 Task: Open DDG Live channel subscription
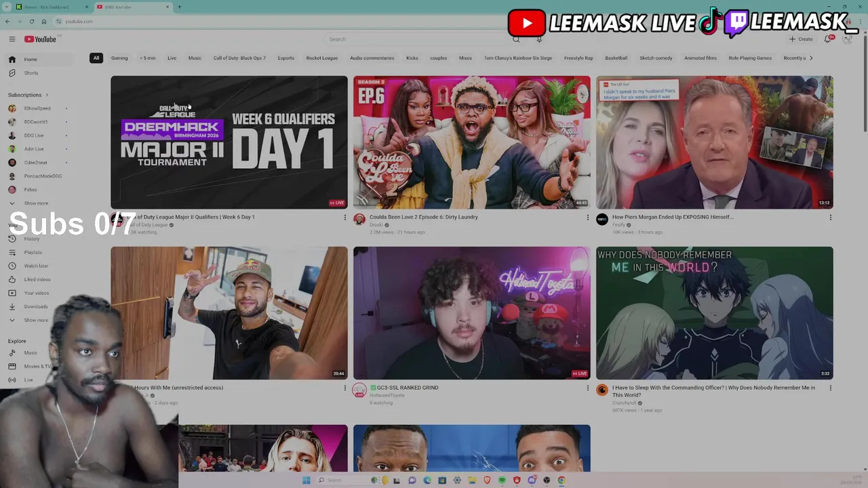(x=41, y=136)
